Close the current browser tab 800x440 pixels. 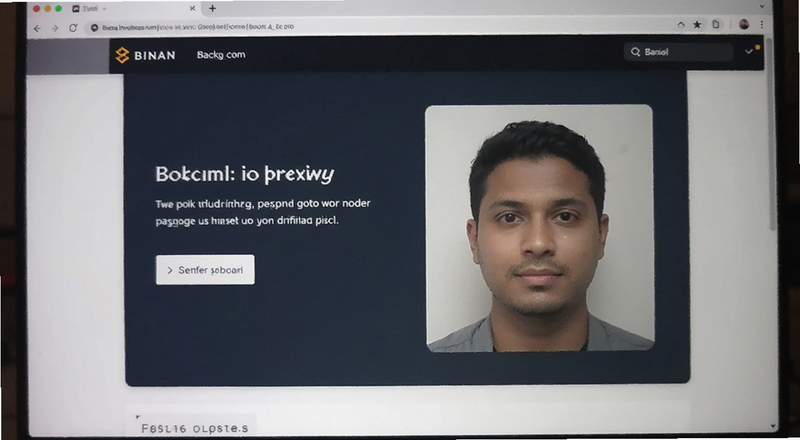(x=192, y=9)
